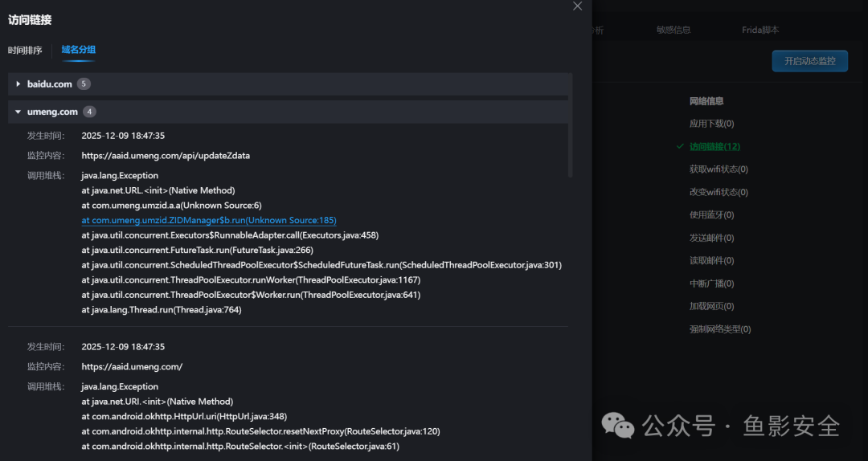Image resolution: width=868 pixels, height=461 pixels.
Task: Open the ZIDManager$b.run stack trace link
Action: [209, 220]
